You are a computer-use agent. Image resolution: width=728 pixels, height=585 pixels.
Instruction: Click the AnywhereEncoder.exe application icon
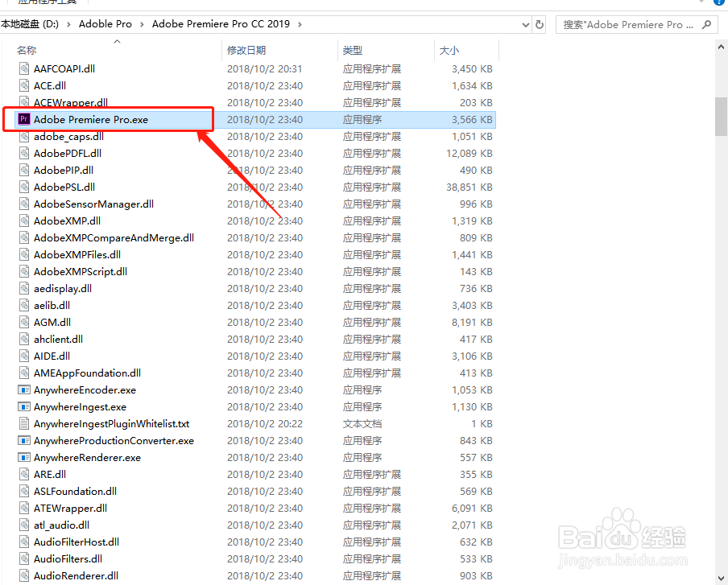pos(24,389)
